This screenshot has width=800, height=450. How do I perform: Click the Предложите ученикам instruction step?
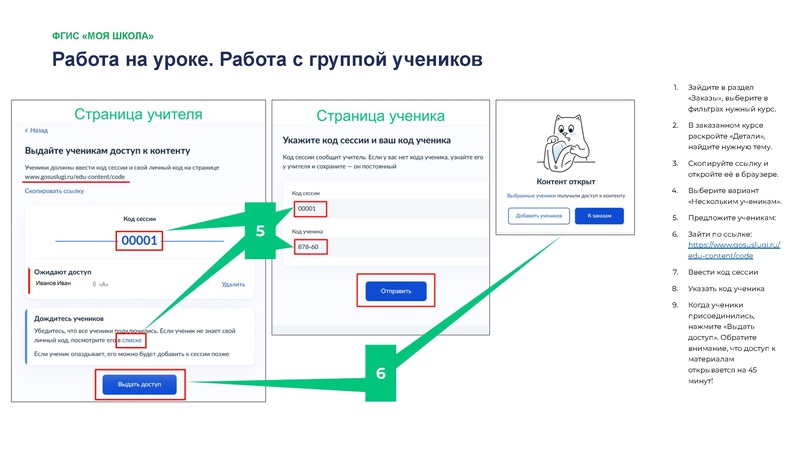[x=732, y=217]
